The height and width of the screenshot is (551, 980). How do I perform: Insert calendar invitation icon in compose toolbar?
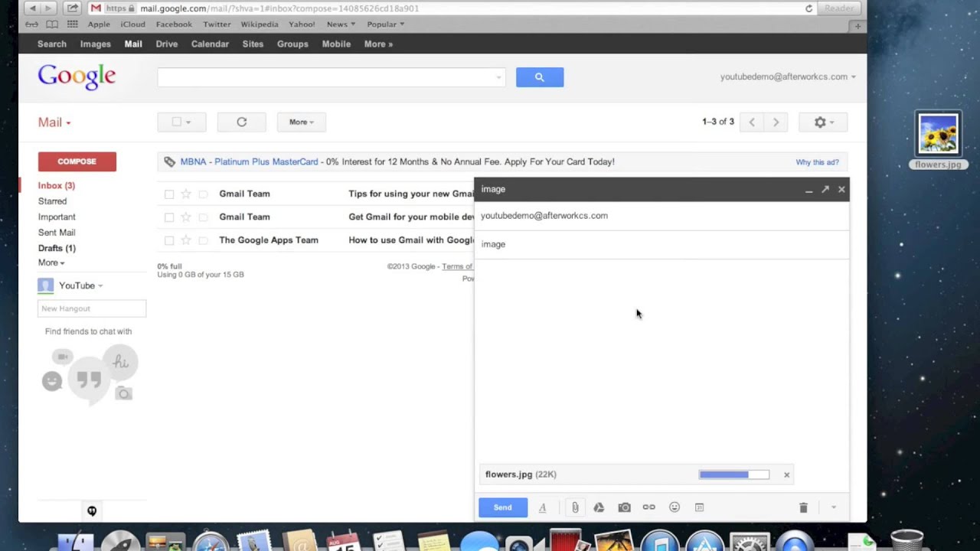[699, 507]
